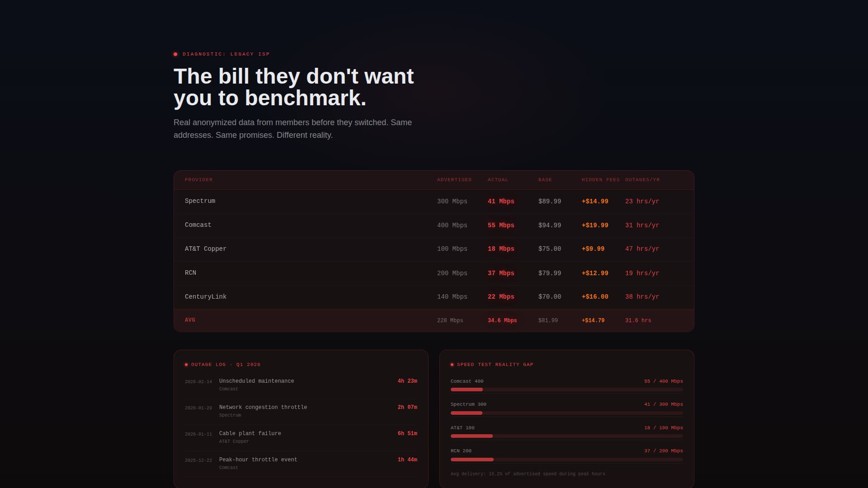Click the Speed Test Reality Gap red dot
Screen dimensions: 868x488
(x=452, y=365)
